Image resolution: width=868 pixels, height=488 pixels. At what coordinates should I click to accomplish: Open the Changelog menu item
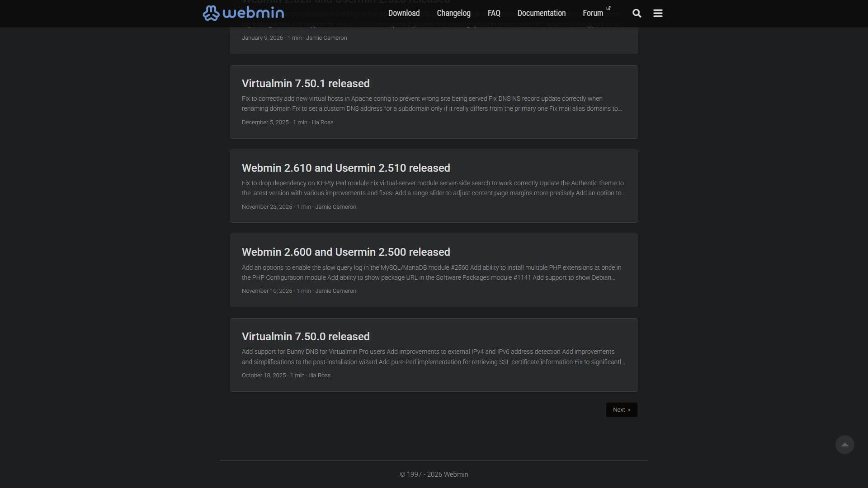[453, 13]
